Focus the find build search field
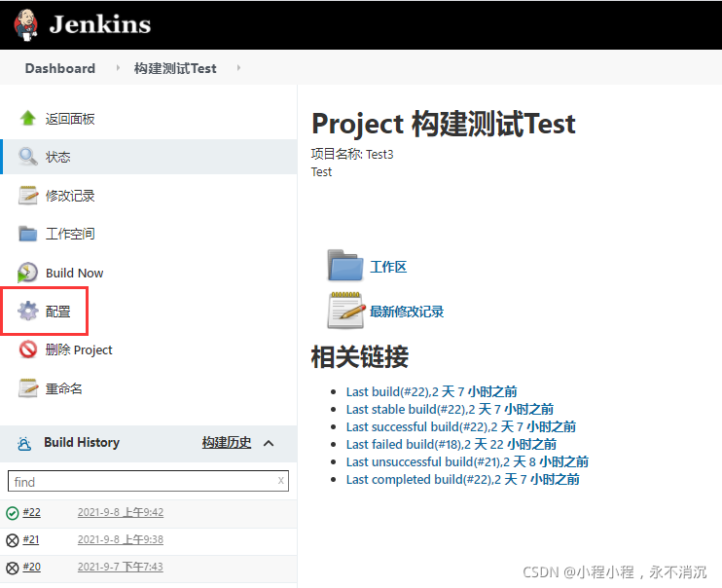Viewport: 722px width, 588px height. point(148,481)
